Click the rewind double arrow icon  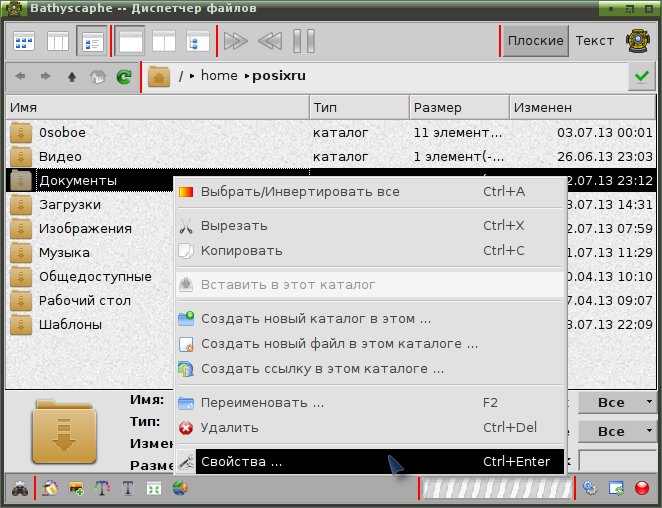click(269, 41)
